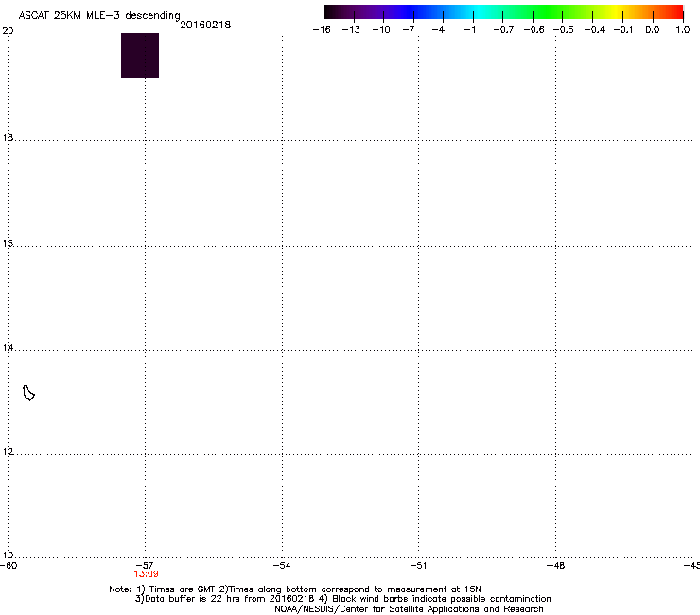Click the red 13:09 pass time
This screenshot has height=615, width=700.
(x=146, y=574)
